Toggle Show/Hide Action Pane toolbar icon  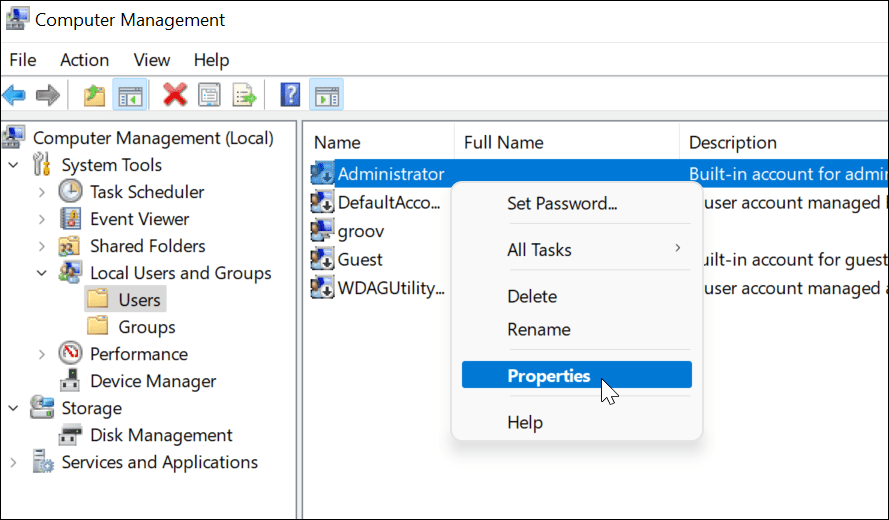(326, 96)
